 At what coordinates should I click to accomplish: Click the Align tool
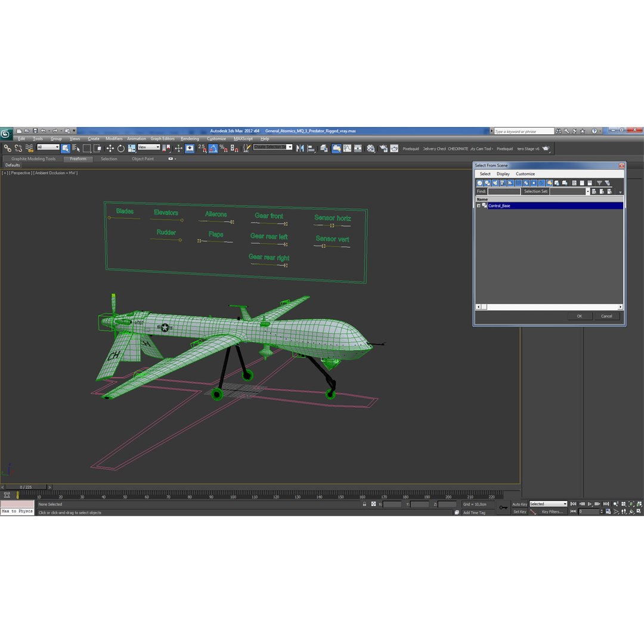(311, 148)
